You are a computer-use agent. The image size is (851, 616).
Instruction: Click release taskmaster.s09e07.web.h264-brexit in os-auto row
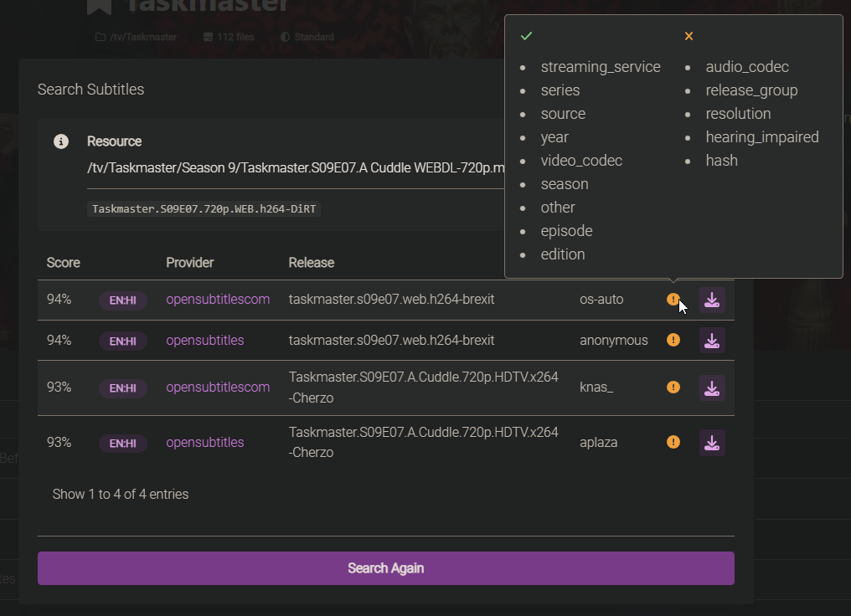[x=391, y=300]
